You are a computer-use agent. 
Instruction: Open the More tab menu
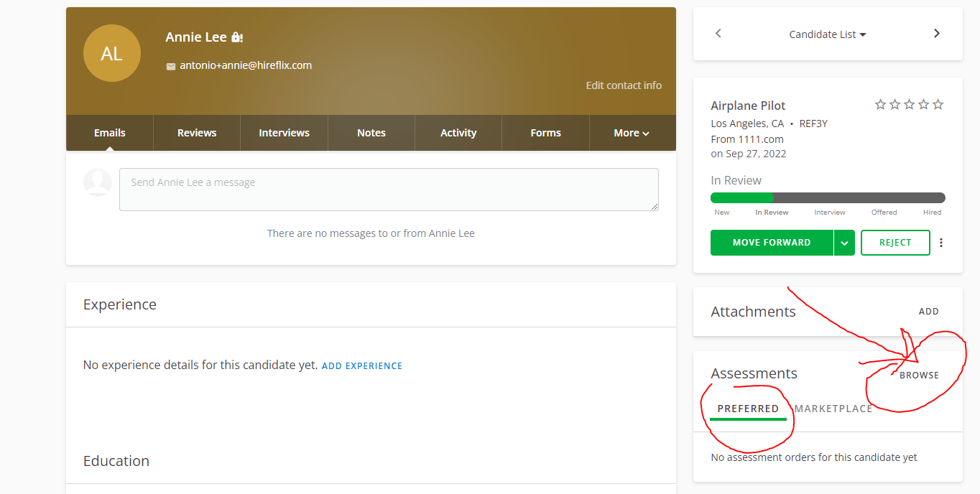(632, 133)
